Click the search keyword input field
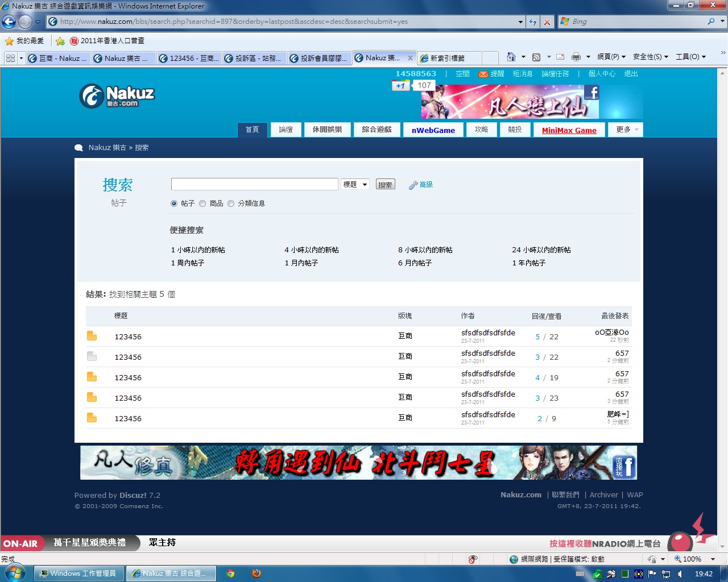 [x=254, y=184]
